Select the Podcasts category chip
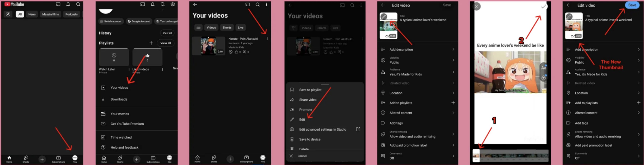 pos(72,14)
